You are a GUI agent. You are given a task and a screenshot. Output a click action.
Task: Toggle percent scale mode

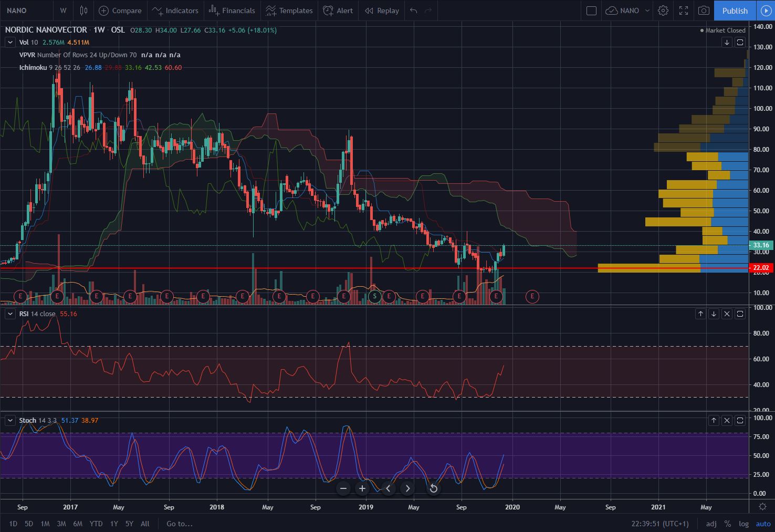point(727,524)
